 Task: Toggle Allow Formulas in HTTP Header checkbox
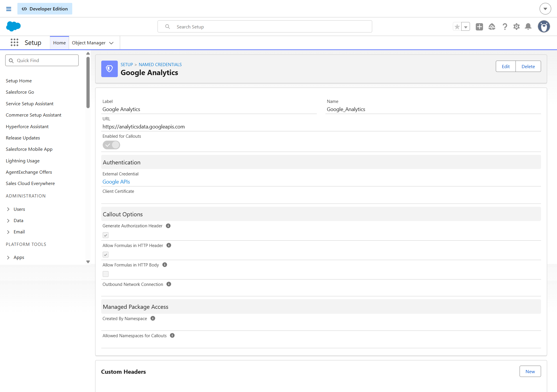click(106, 255)
